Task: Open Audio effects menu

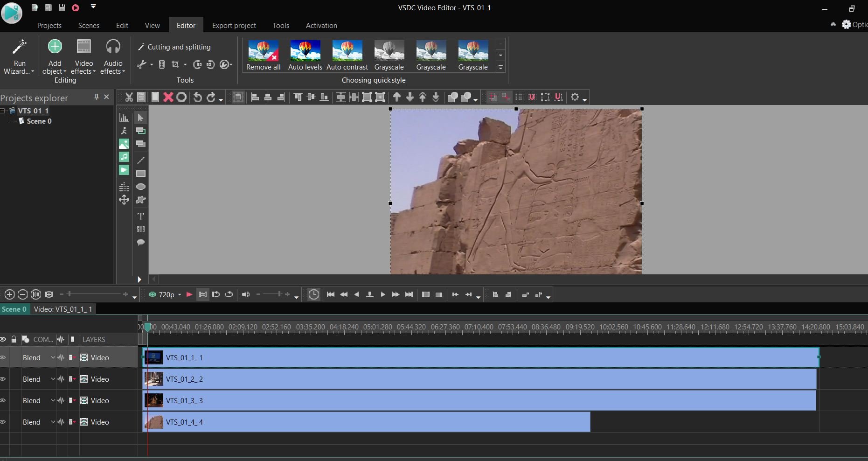Action: click(113, 57)
